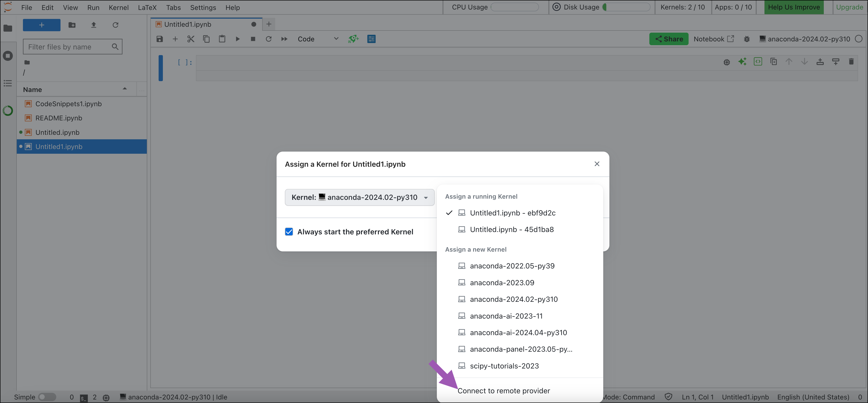The height and width of the screenshot is (403, 868).
Task: Save the notebook with the disk icon
Action: [160, 39]
